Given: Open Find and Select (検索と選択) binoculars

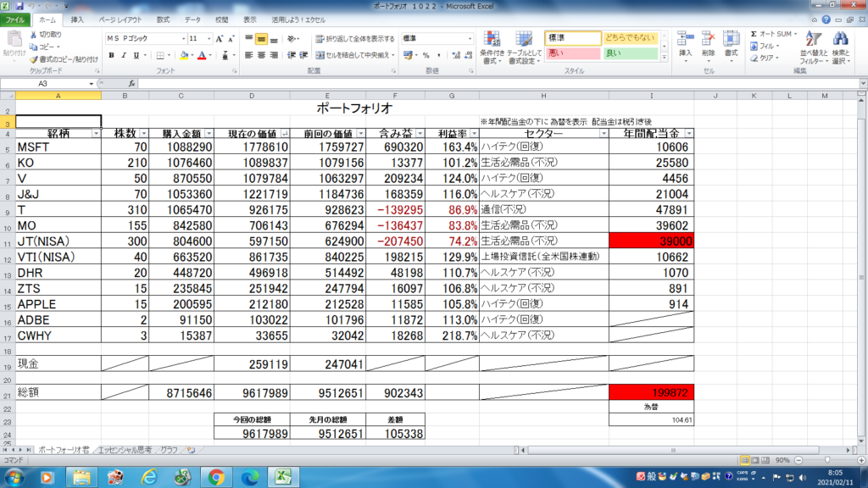Looking at the screenshot, I should pos(840,47).
